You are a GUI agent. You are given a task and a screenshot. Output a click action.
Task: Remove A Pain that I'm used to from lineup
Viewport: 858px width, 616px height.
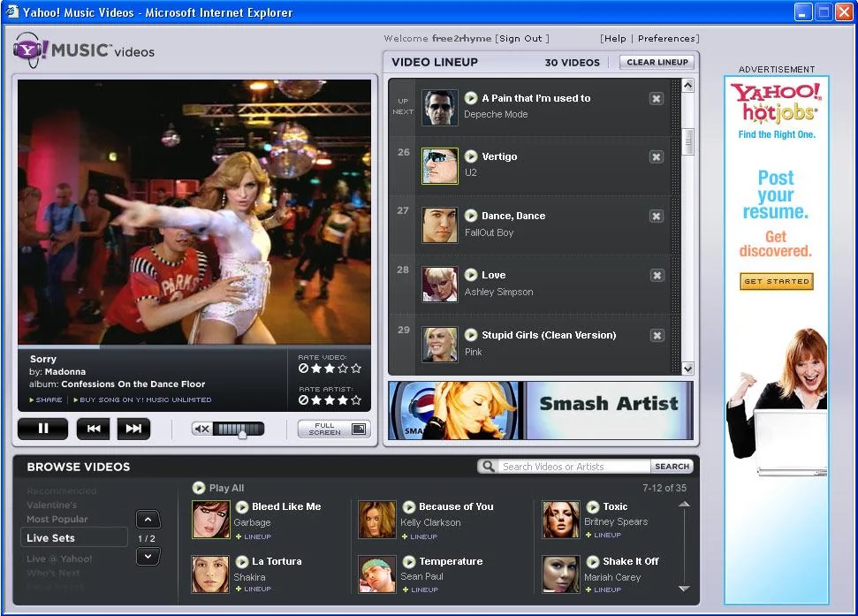(x=656, y=98)
